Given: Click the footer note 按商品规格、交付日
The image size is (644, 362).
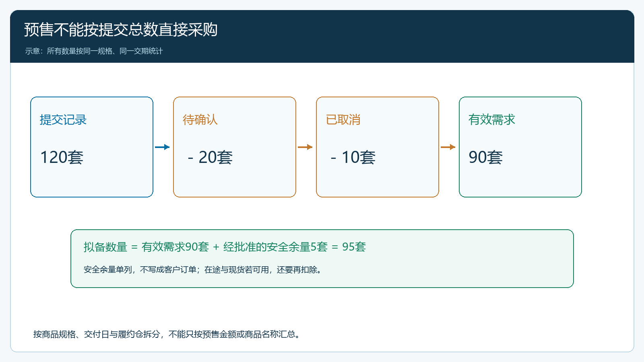Looking at the screenshot, I should point(167,334).
